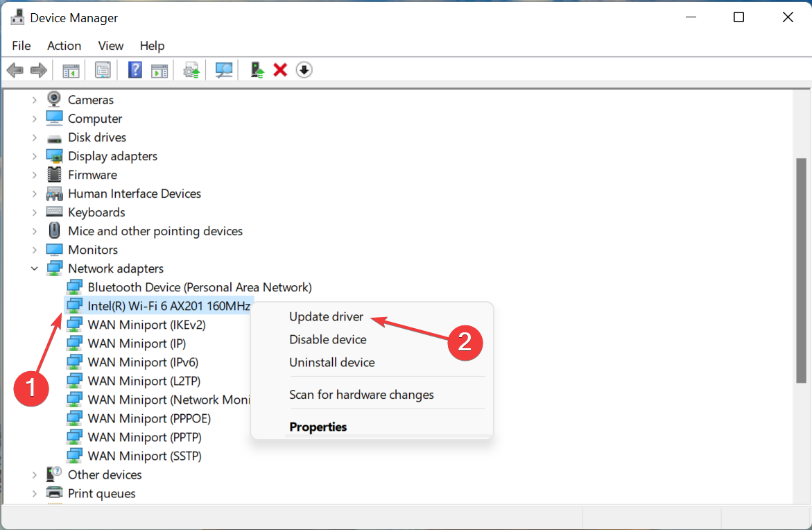
Task: Click the Display adapters category icon
Action: 54,156
